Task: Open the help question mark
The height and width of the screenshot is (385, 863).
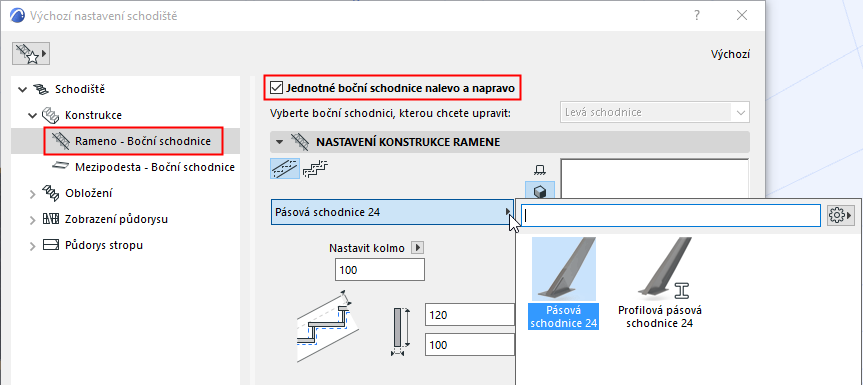Action: (x=697, y=15)
